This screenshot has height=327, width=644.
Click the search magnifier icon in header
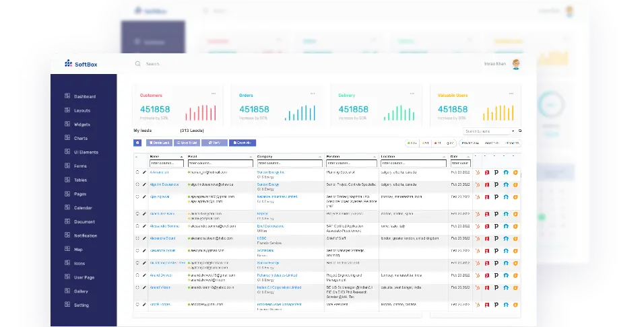tap(138, 64)
